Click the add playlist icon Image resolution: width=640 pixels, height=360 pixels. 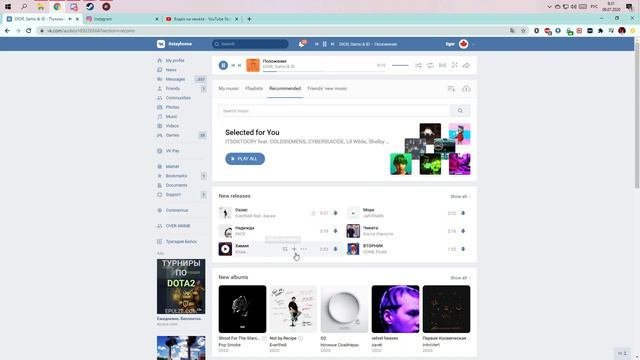(x=451, y=89)
